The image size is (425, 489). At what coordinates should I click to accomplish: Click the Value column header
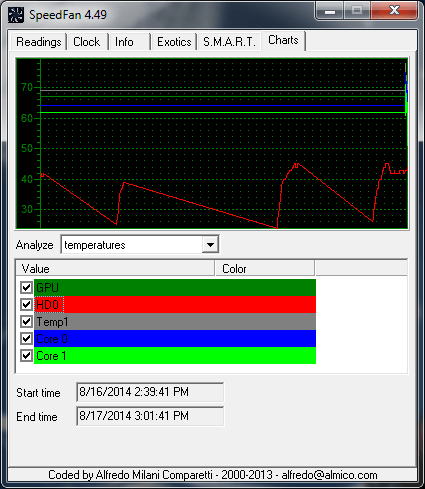(x=115, y=268)
